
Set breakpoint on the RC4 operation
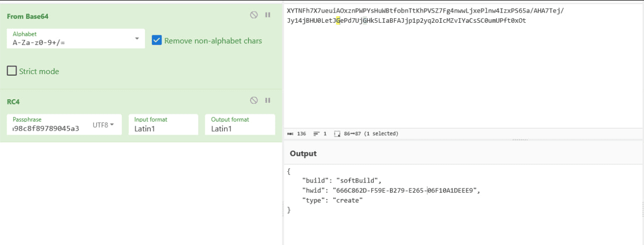[x=268, y=101]
